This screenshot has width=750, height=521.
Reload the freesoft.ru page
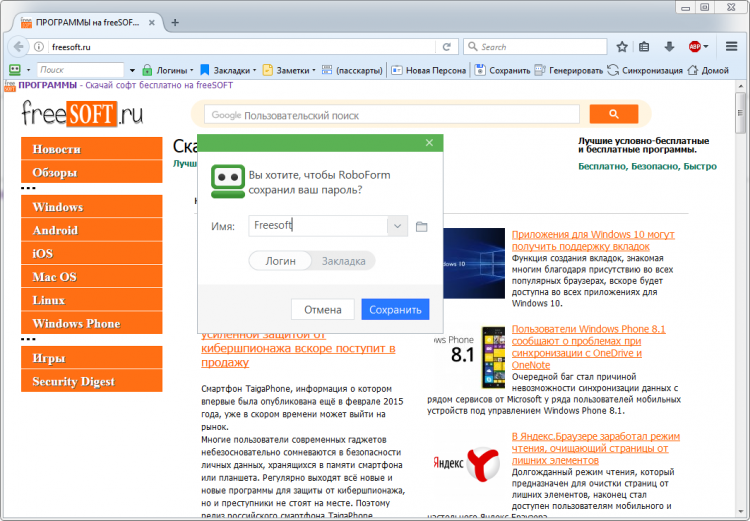[447, 47]
